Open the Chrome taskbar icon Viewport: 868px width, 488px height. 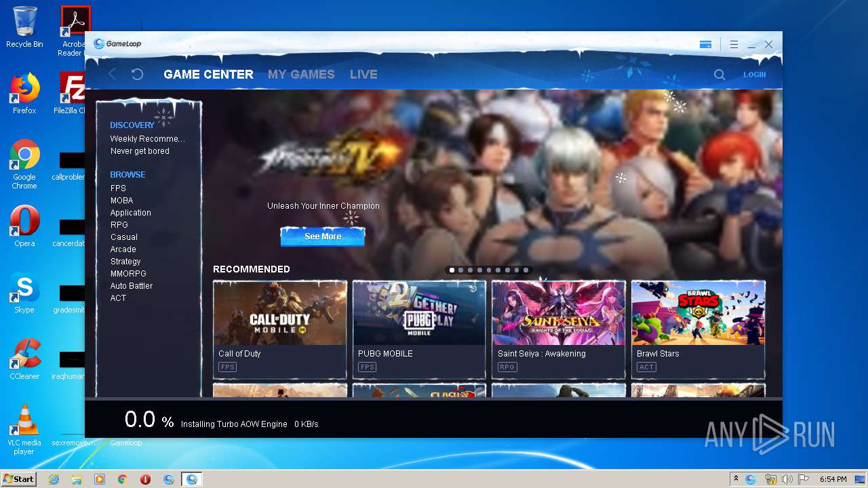(x=123, y=479)
